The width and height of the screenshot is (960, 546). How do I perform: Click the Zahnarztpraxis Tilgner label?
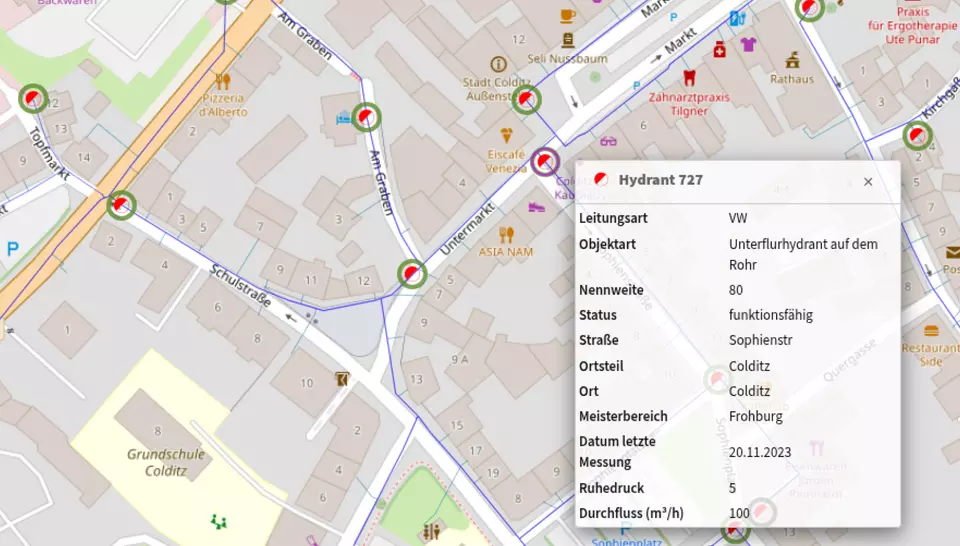click(x=689, y=104)
